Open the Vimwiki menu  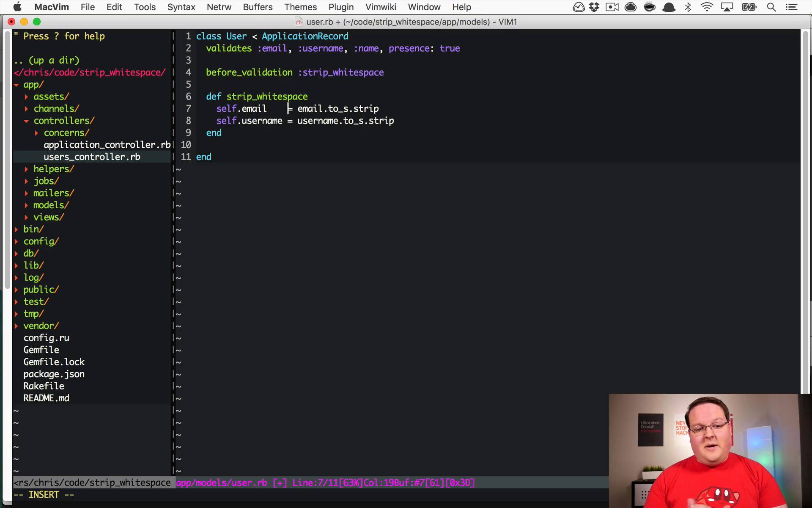381,7
